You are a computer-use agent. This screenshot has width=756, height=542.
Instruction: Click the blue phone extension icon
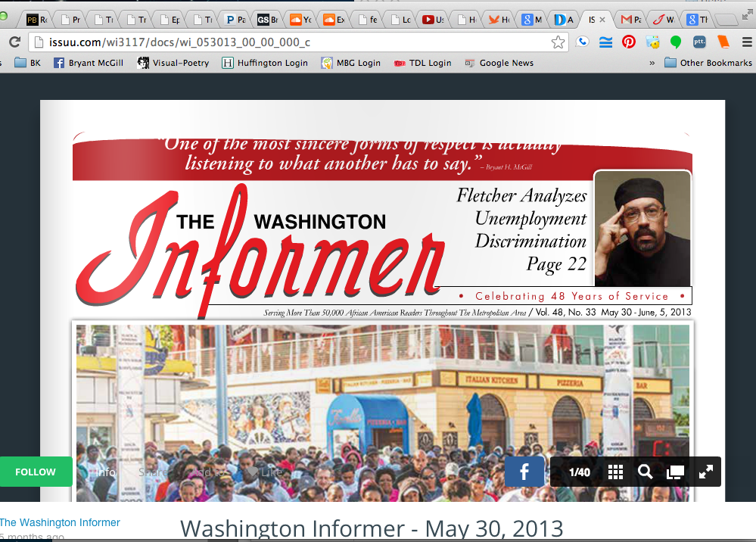pos(583,42)
